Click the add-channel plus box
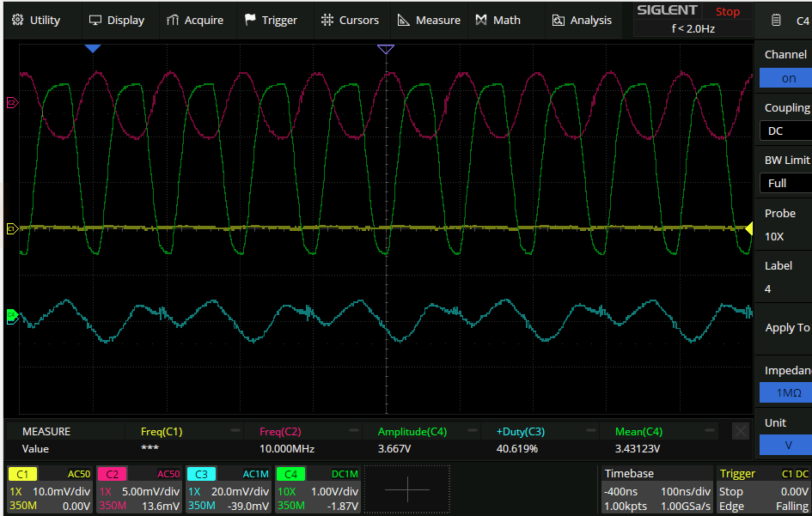 pos(407,489)
